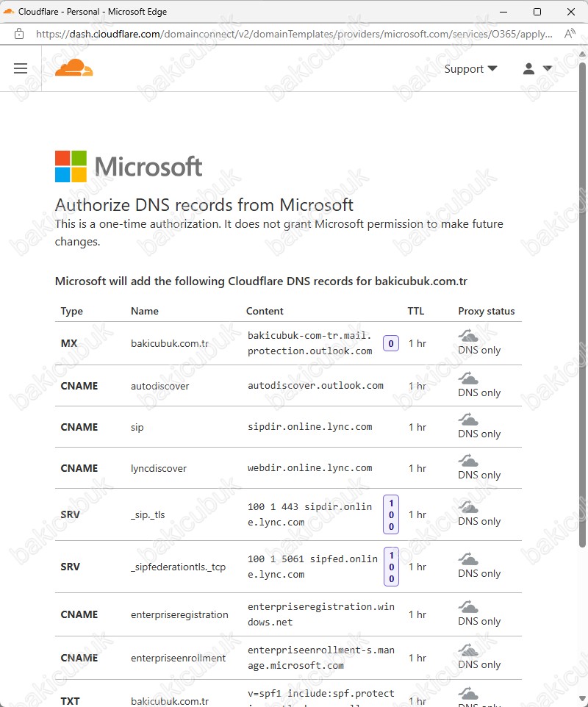
Task: Click enterpriseregistration.windows.net content
Action: (x=321, y=614)
